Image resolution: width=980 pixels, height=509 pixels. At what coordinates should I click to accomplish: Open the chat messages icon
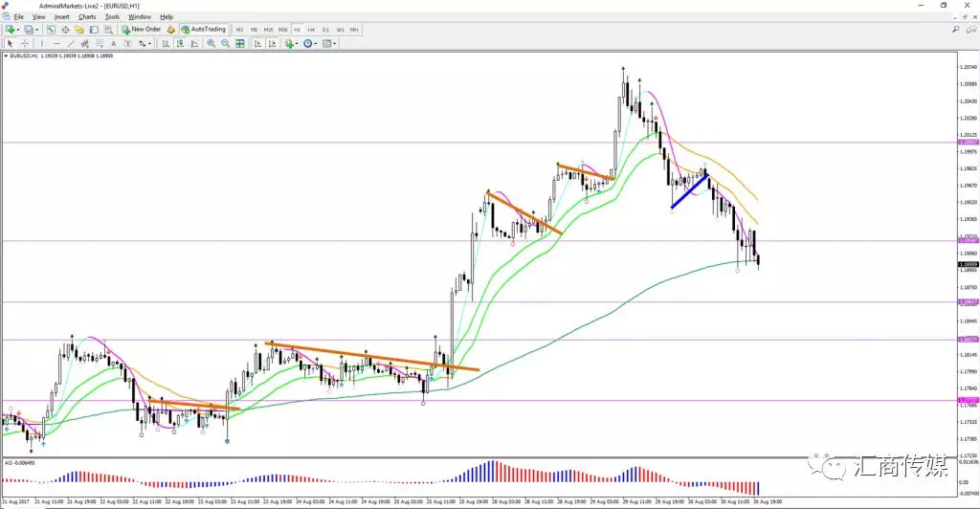tap(970, 30)
